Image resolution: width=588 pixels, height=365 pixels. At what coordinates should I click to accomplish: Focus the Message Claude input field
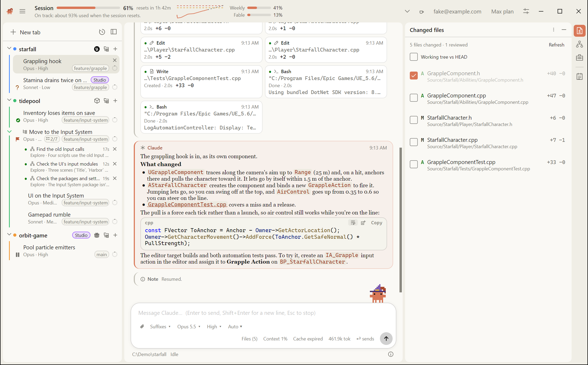[263, 313]
